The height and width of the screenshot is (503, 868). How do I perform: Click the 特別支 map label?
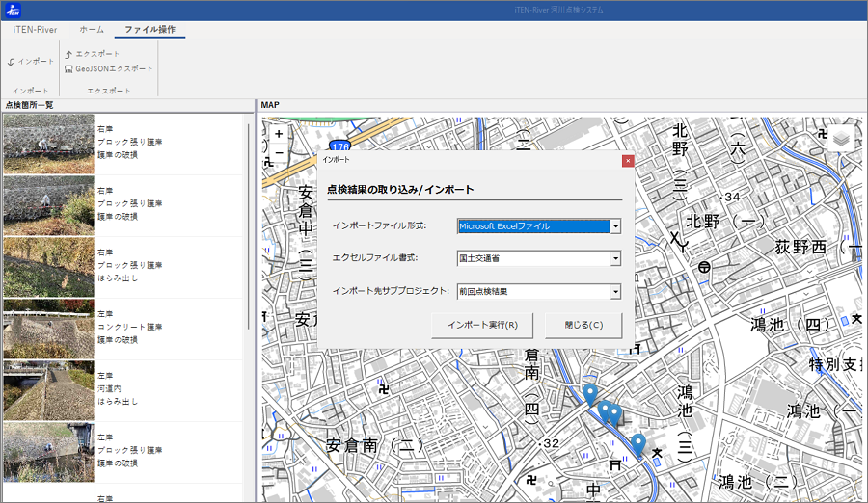pyautogui.click(x=834, y=364)
